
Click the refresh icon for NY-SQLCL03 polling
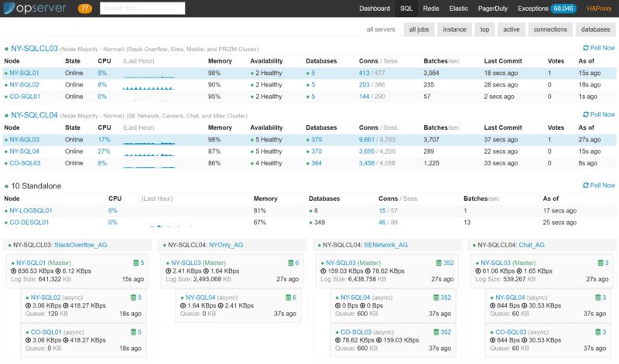pos(585,48)
